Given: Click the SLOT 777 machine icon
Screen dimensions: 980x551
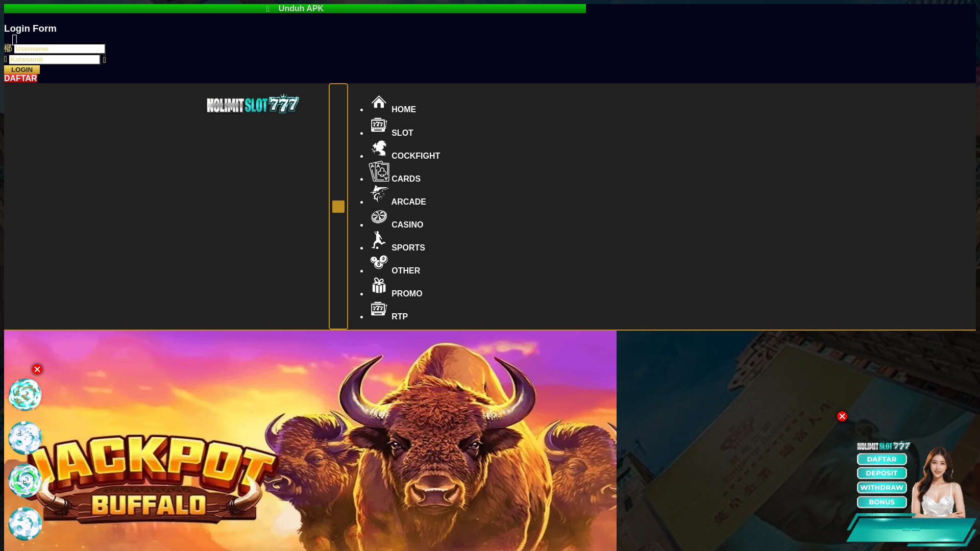Looking at the screenshot, I should coord(379,125).
